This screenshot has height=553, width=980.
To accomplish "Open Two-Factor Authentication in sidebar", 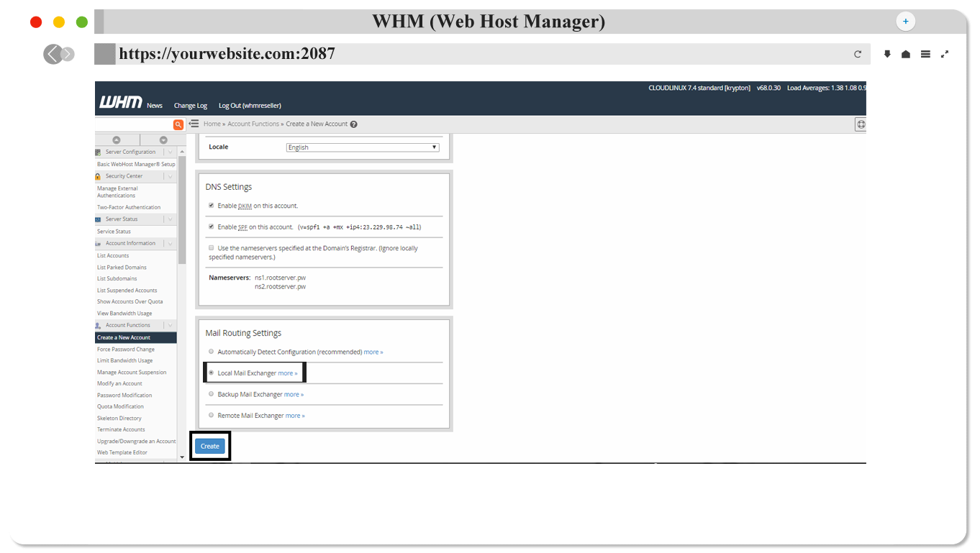I will tap(129, 208).
